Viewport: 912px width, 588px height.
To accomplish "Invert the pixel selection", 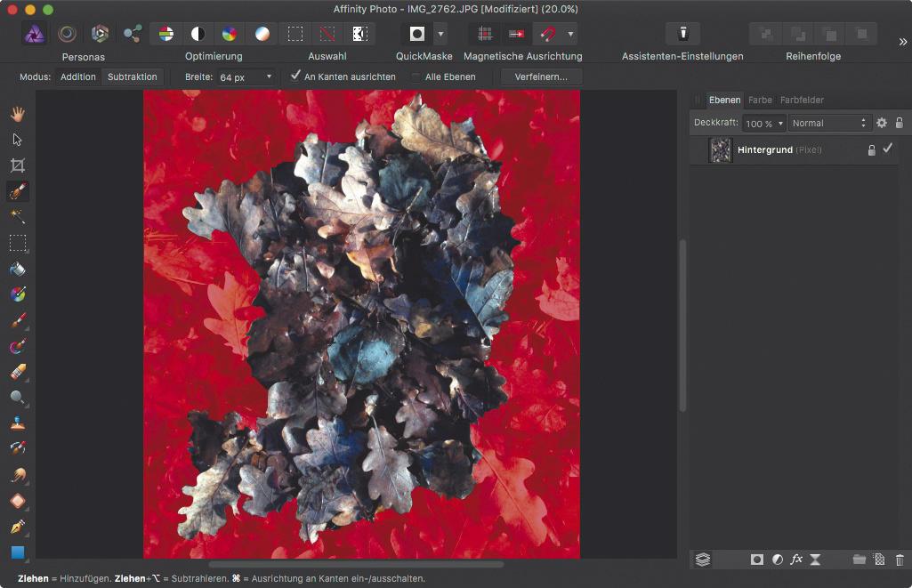I will tap(360, 34).
